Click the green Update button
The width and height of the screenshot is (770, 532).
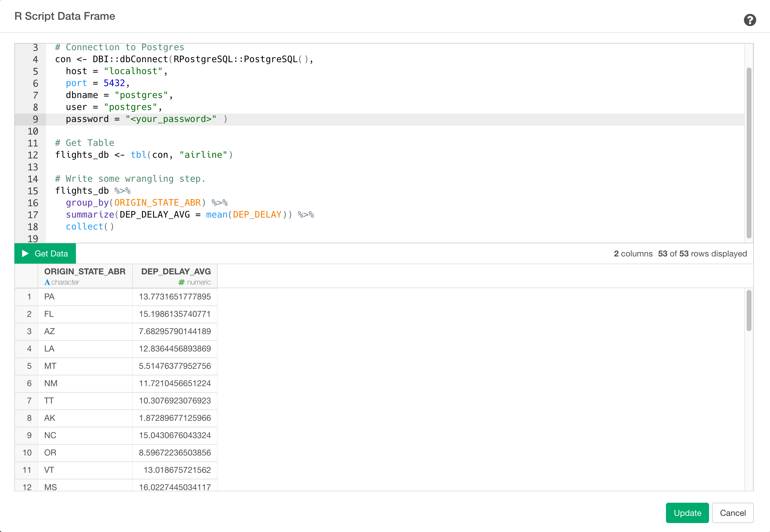pyautogui.click(x=687, y=513)
